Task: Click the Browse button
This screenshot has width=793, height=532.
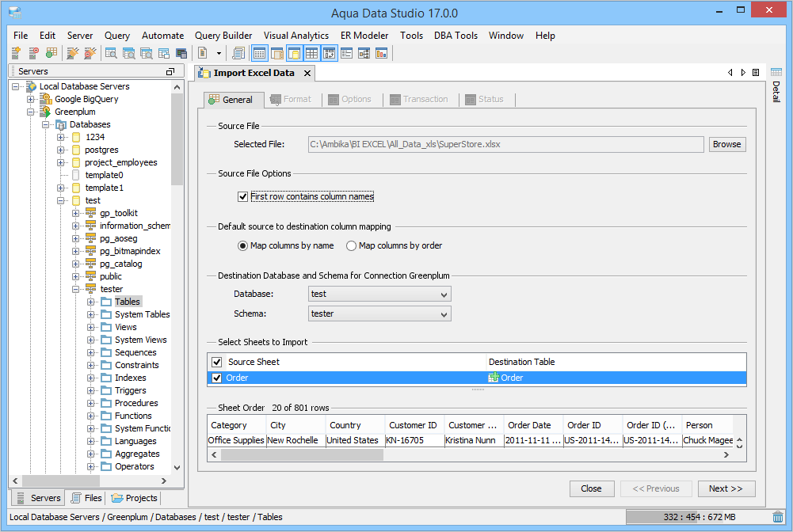Action: pyautogui.click(x=726, y=145)
